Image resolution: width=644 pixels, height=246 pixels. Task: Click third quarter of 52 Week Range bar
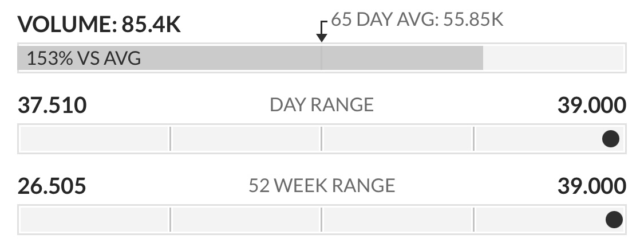(398, 220)
